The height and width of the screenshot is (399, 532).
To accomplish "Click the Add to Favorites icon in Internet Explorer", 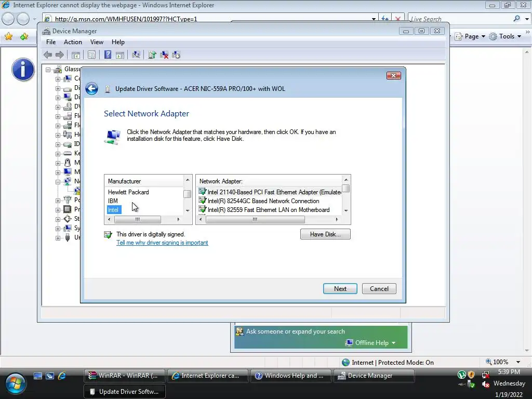I will [24, 36].
